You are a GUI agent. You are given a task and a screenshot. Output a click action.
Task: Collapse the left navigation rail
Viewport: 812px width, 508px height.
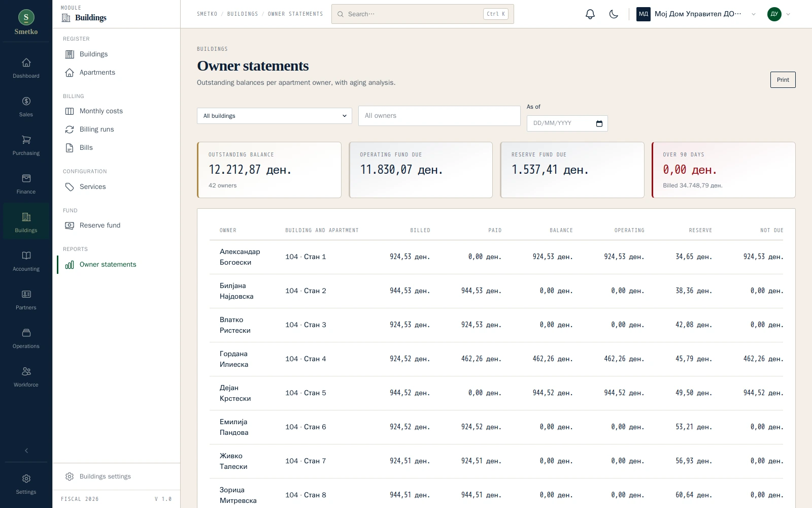[x=26, y=451]
